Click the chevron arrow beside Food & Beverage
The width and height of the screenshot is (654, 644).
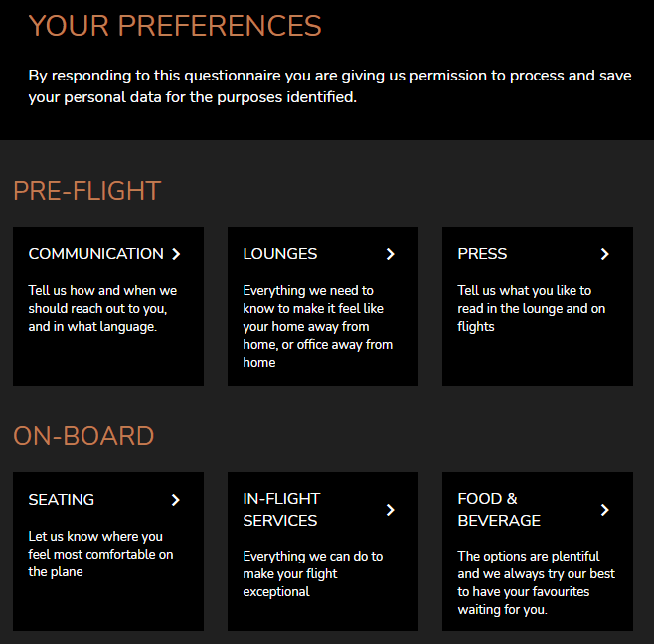click(605, 510)
